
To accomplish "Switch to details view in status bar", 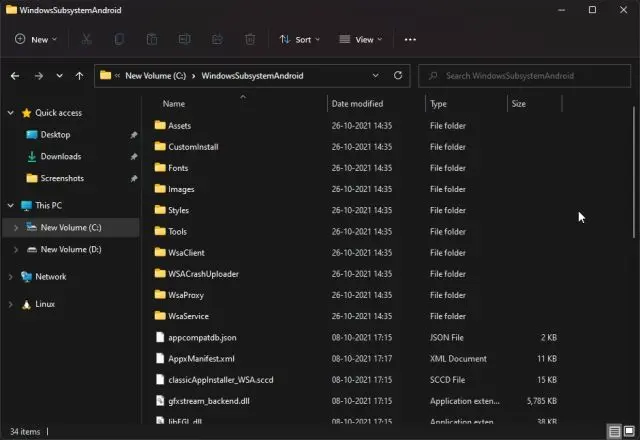I will 612,432.
